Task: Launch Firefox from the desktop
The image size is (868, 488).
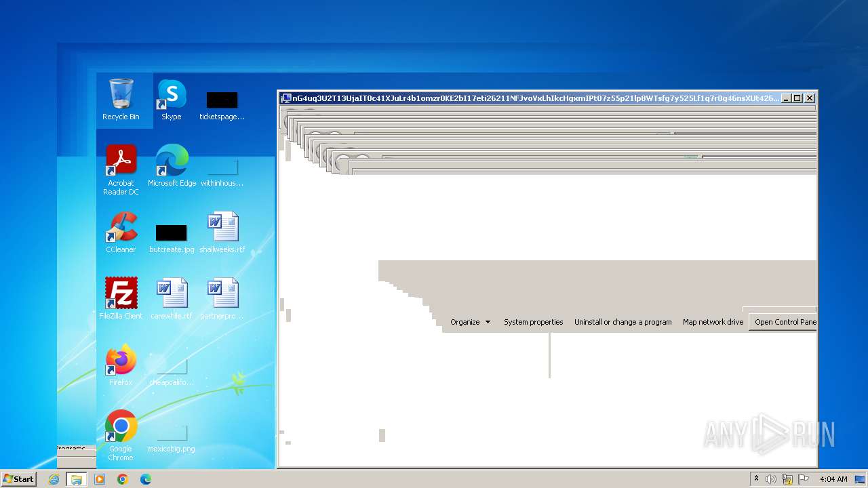Action: 121,365
